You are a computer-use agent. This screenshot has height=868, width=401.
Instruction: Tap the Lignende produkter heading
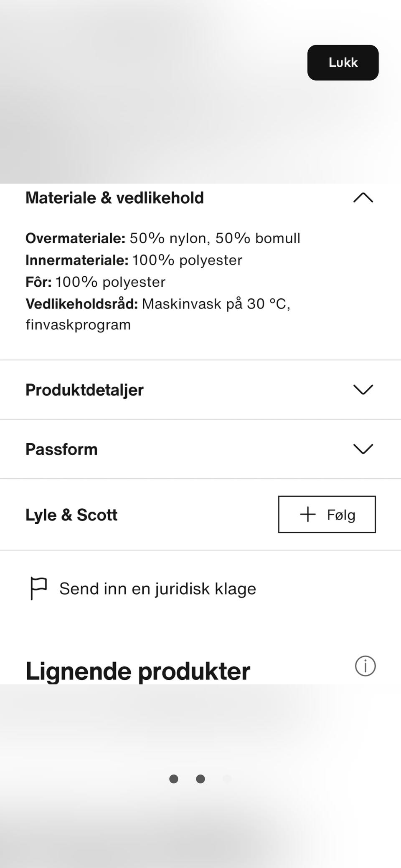point(137,671)
